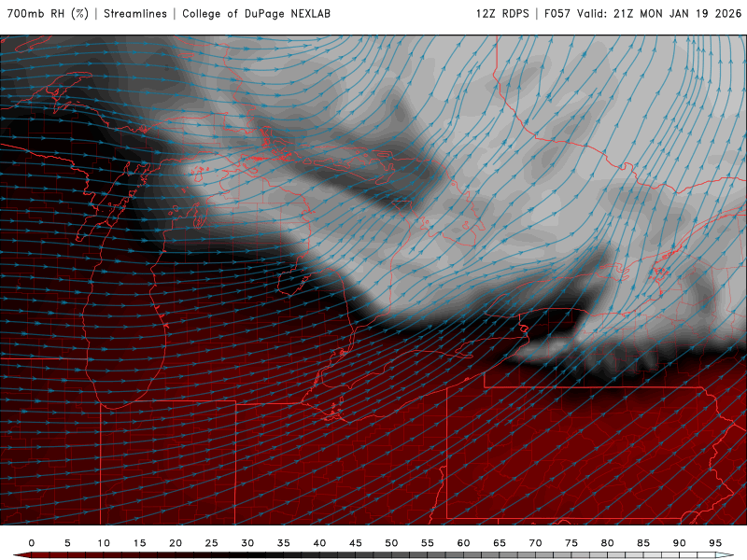Image resolution: width=747 pixels, height=560 pixels.
Task: Click the '45' value on the color scale
Action: 356,543
